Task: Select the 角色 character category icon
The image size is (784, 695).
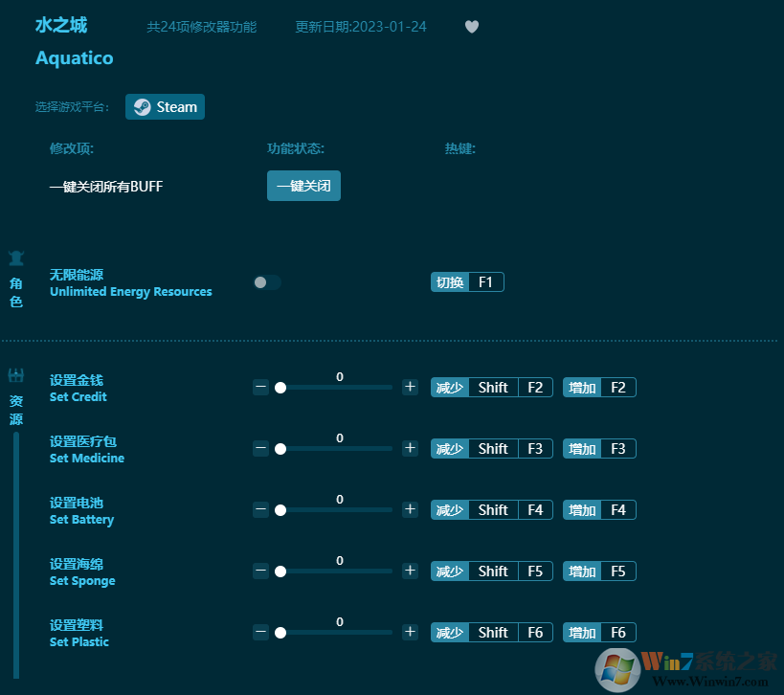Action: click(16, 258)
